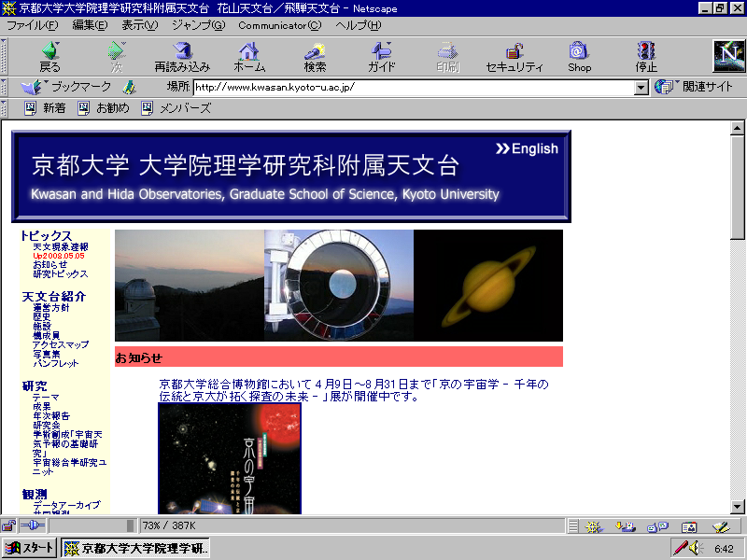Screen dimensions: 747x560
Task: Click the Saturn image
Action: 488,286
